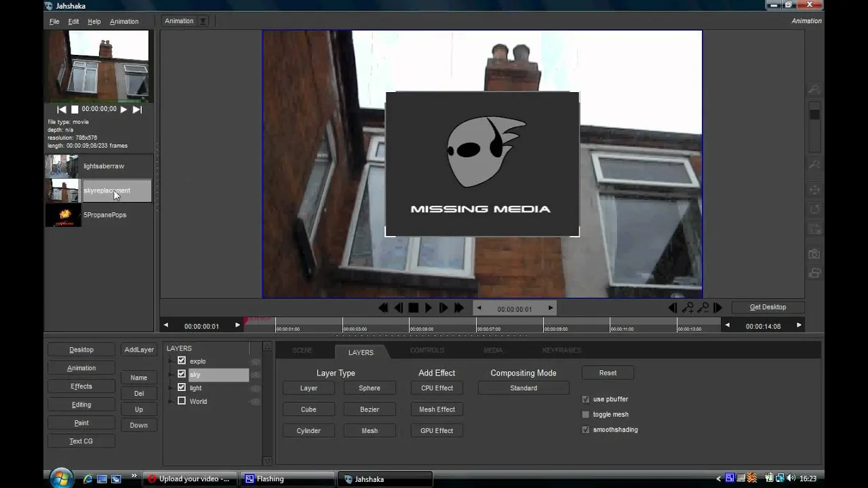Click key icon on World layer row
This screenshot has height=488, width=868.
256,402
